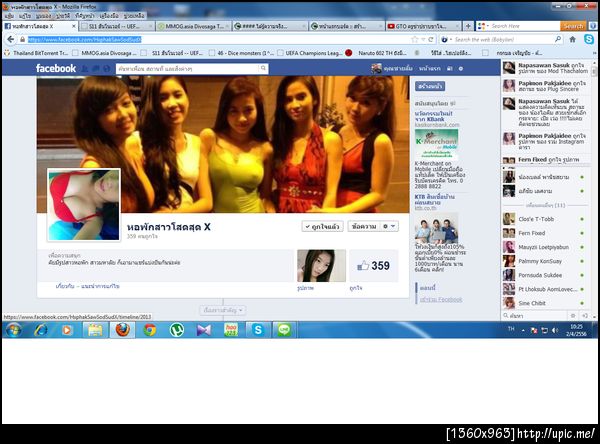The width and height of the screenshot is (600, 444).
Task: Bookmark this page with the star icon
Action: tap(414, 39)
